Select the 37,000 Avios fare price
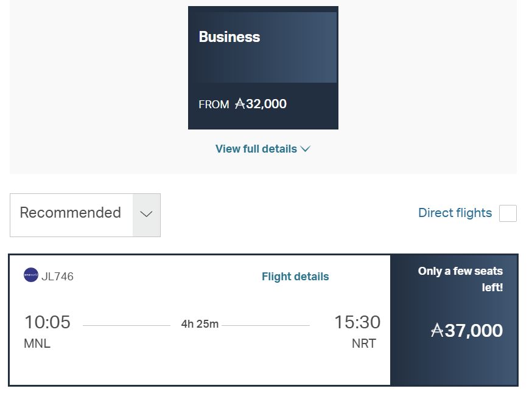532x397 pixels. click(x=474, y=331)
